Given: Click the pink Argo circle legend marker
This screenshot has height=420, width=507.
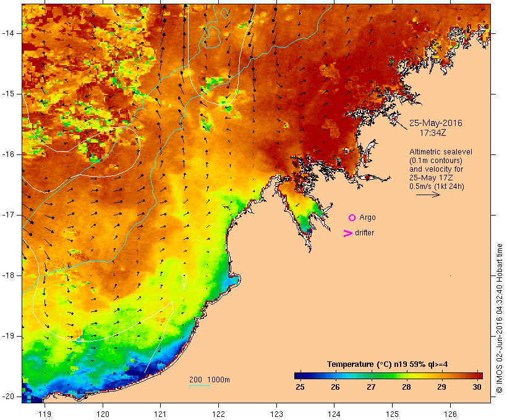Looking at the screenshot, I should (x=352, y=218).
